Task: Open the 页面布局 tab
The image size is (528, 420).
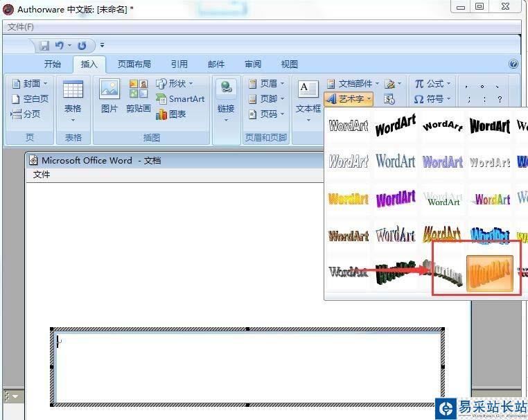Action: 134,64
